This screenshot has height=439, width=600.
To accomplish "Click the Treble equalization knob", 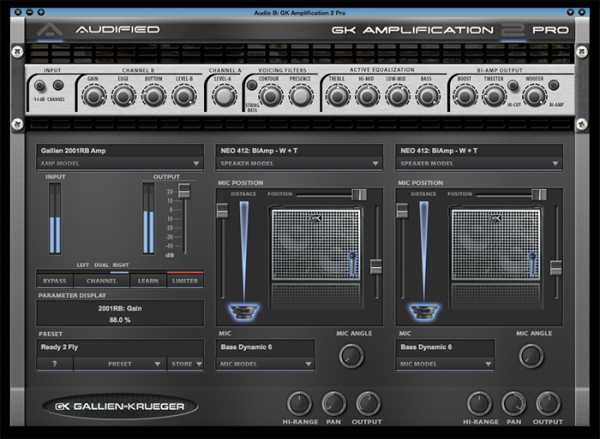I will tap(337, 96).
